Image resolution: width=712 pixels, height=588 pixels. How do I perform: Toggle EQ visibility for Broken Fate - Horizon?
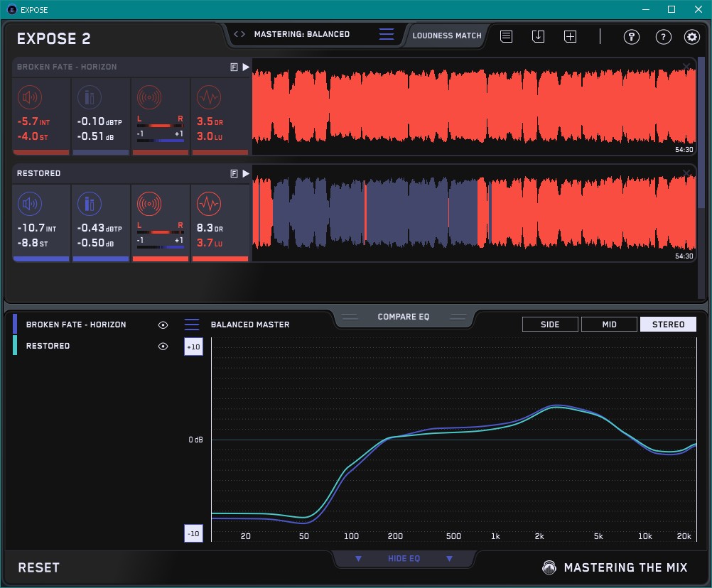[x=163, y=325]
